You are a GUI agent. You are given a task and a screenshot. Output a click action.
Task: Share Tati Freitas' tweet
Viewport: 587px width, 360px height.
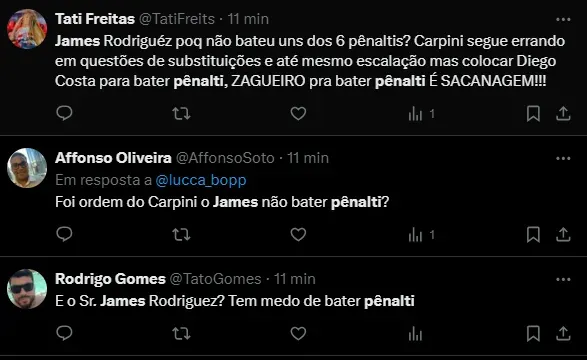click(x=563, y=114)
